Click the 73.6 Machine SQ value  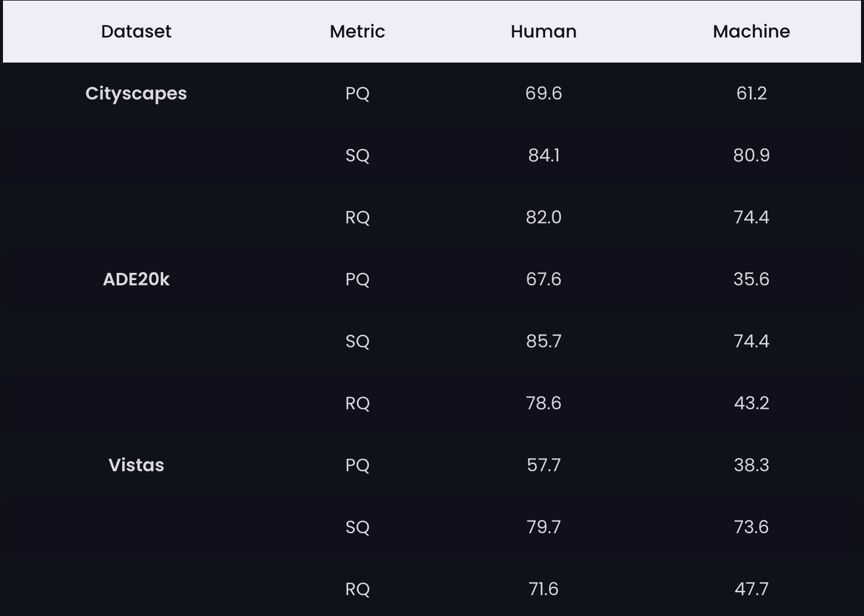coord(751,527)
